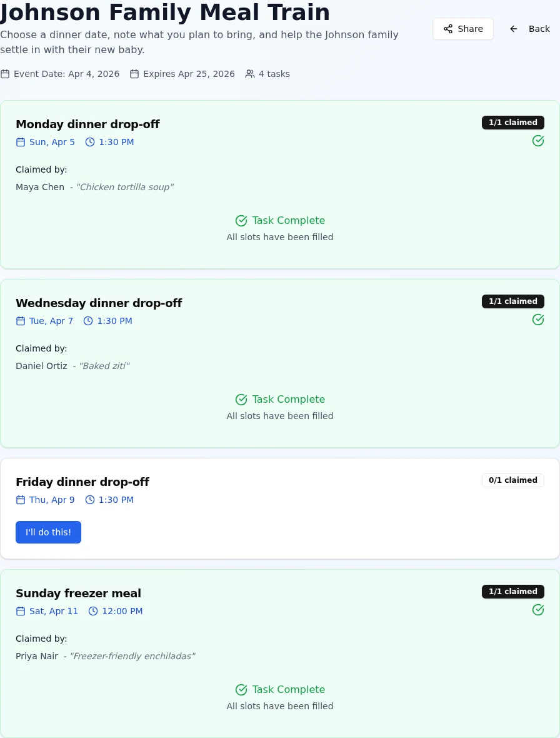Click the 1/1 claimed badge on Monday card

[x=512, y=123]
